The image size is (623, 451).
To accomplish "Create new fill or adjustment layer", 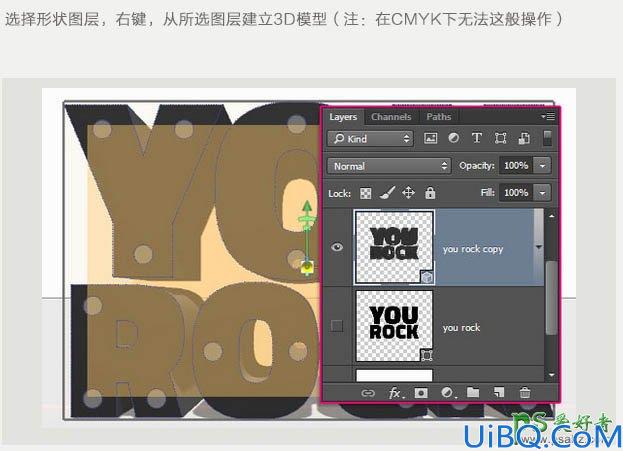I will click(447, 393).
